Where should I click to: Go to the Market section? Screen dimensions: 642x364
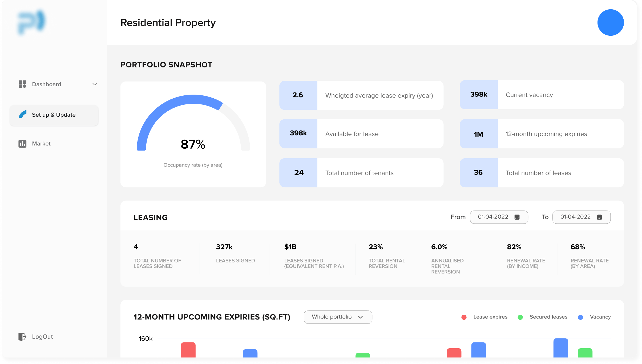point(41,144)
